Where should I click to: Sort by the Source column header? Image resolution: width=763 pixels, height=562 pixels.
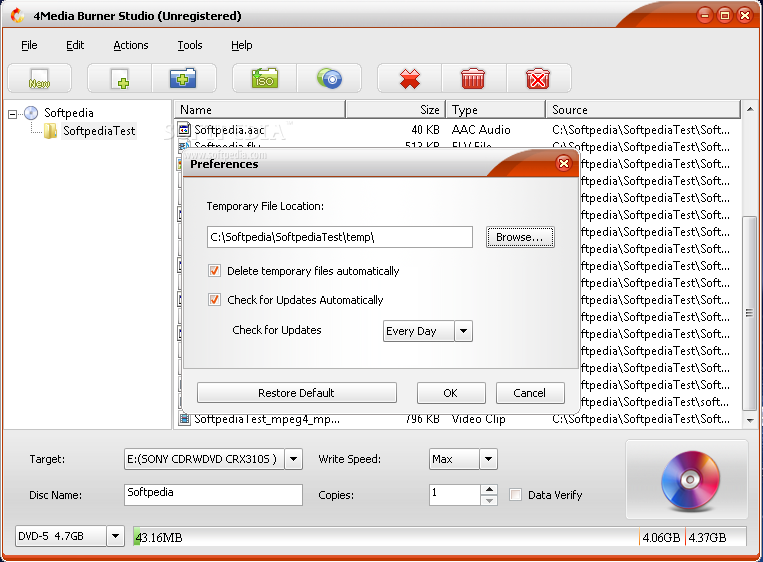[643, 109]
